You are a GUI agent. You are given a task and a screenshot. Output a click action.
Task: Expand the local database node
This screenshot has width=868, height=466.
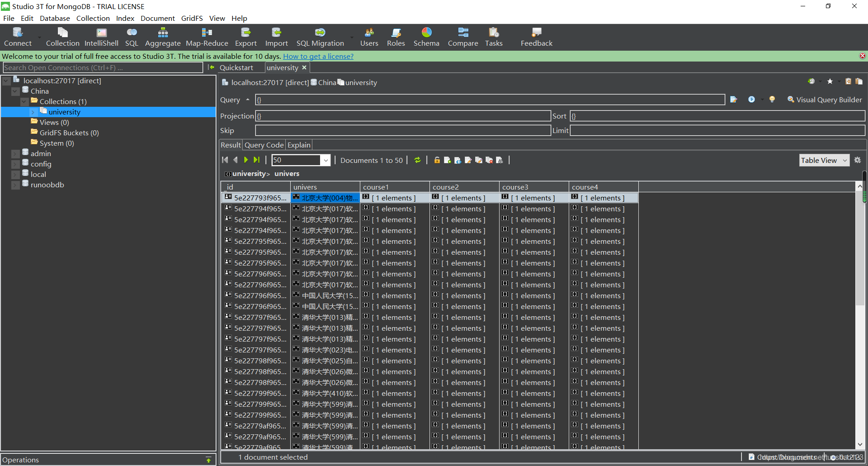pos(15,175)
